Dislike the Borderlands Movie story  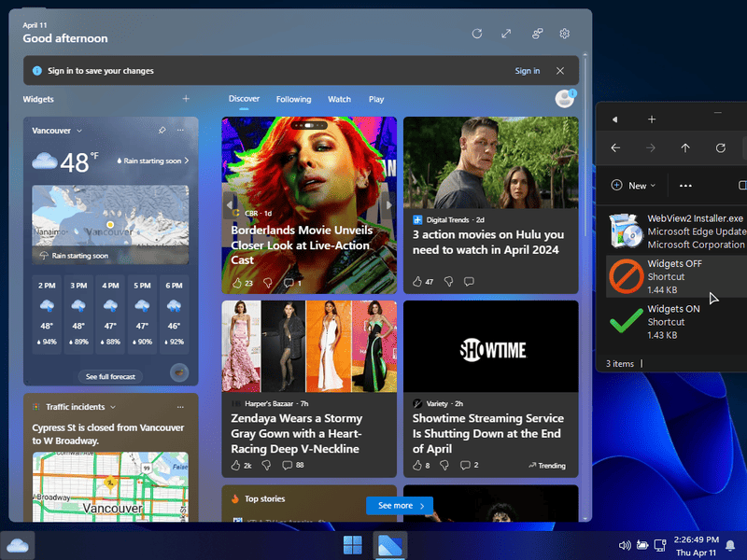268,283
